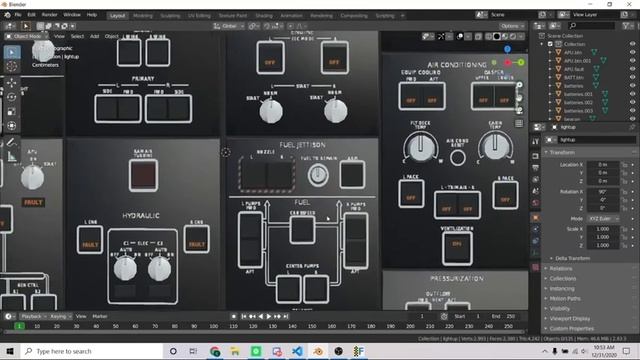Switch to the UV Editing workspace tab
Image resolution: width=640 pixels, height=360 pixels.
pyautogui.click(x=199, y=16)
